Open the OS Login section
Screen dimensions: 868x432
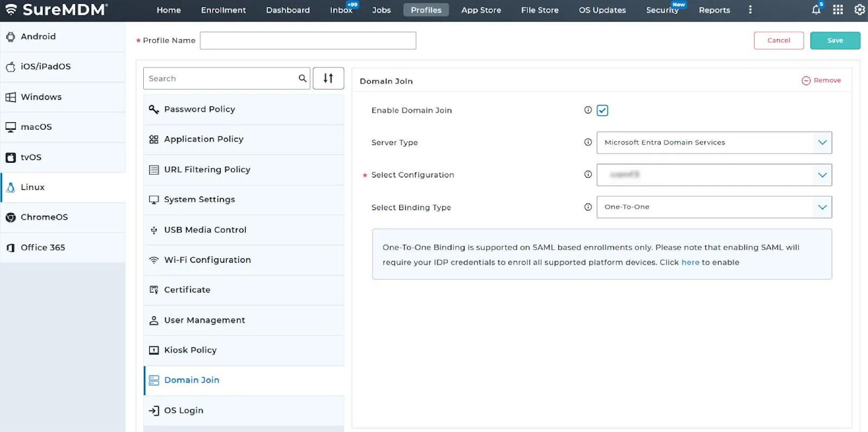click(x=244, y=410)
